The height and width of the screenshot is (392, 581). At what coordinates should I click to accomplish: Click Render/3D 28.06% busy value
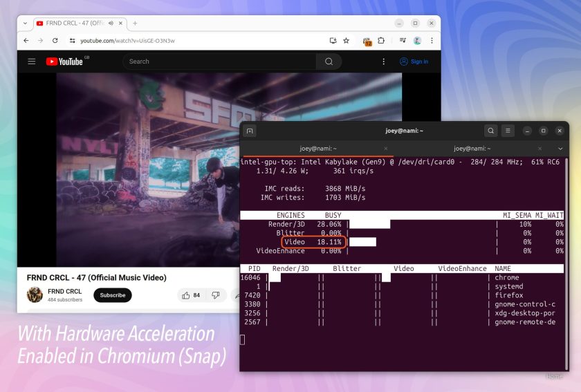(x=329, y=224)
